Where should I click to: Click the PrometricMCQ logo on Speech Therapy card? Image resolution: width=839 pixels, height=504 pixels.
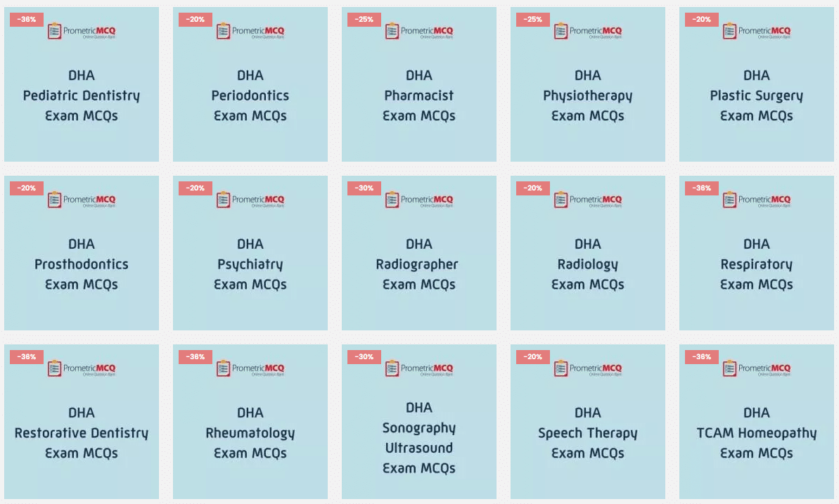(587, 368)
